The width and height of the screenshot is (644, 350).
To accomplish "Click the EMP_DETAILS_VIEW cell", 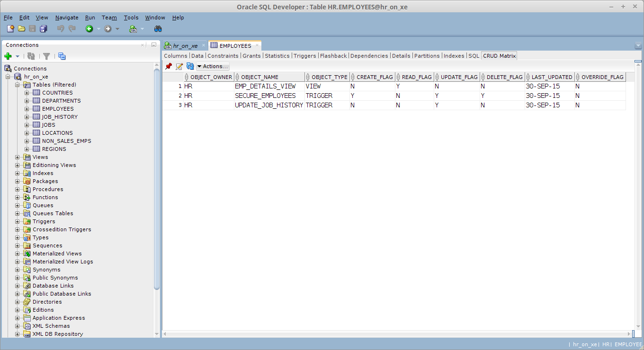I will [x=269, y=86].
